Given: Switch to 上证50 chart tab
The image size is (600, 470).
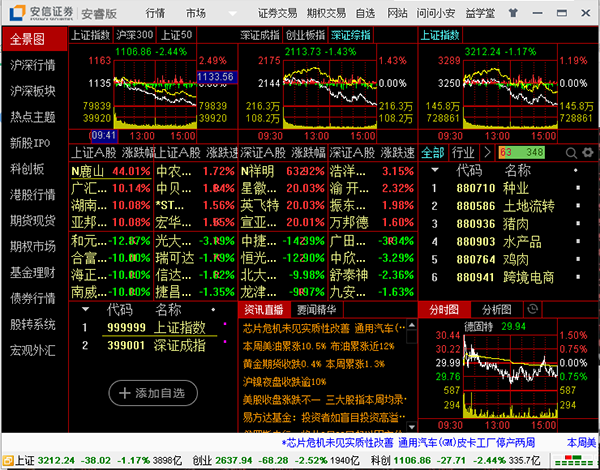Looking at the screenshot, I should click(x=176, y=35).
